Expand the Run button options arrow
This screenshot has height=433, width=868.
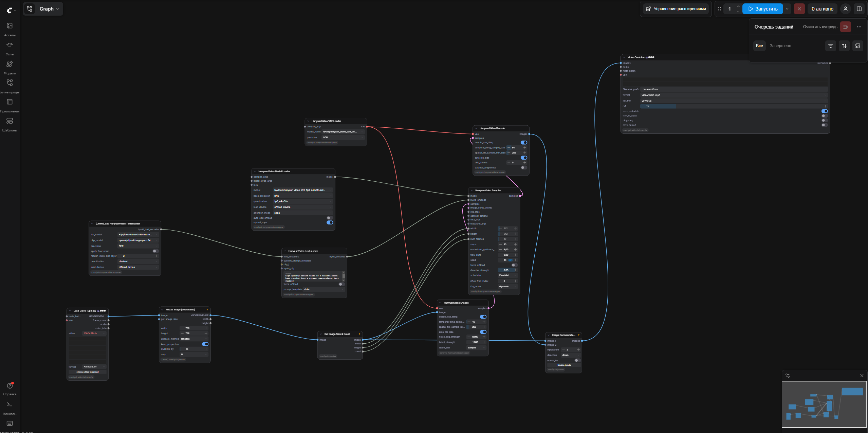[x=787, y=9]
